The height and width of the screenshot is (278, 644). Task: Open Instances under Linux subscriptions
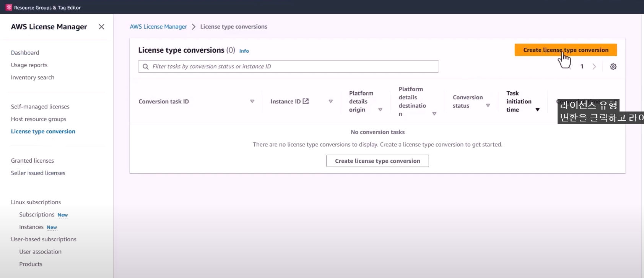tap(31, 227)
